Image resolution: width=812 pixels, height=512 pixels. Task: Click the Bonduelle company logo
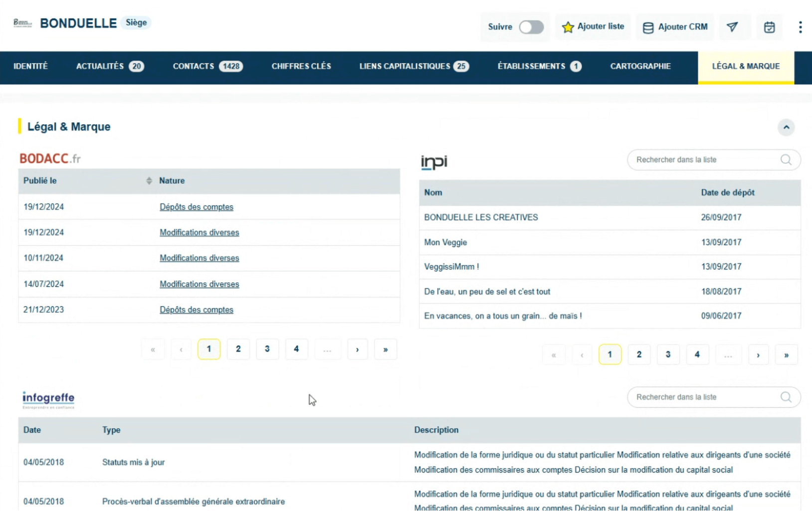coord(22,23)
